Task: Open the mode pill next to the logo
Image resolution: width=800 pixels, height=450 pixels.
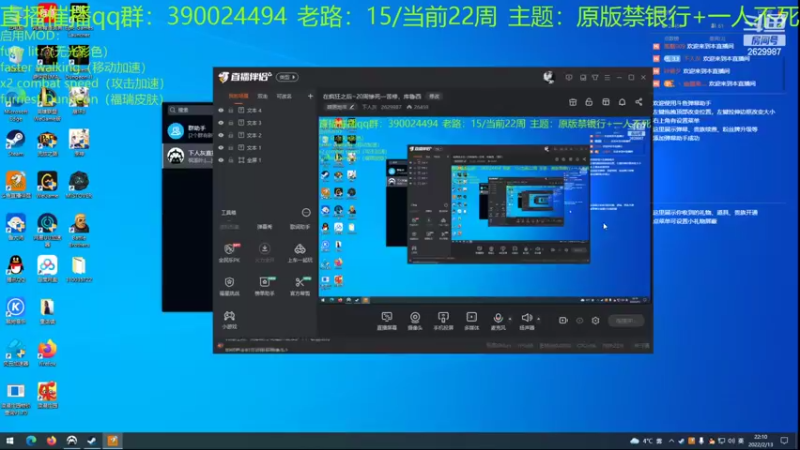Action: pos(287,77)
